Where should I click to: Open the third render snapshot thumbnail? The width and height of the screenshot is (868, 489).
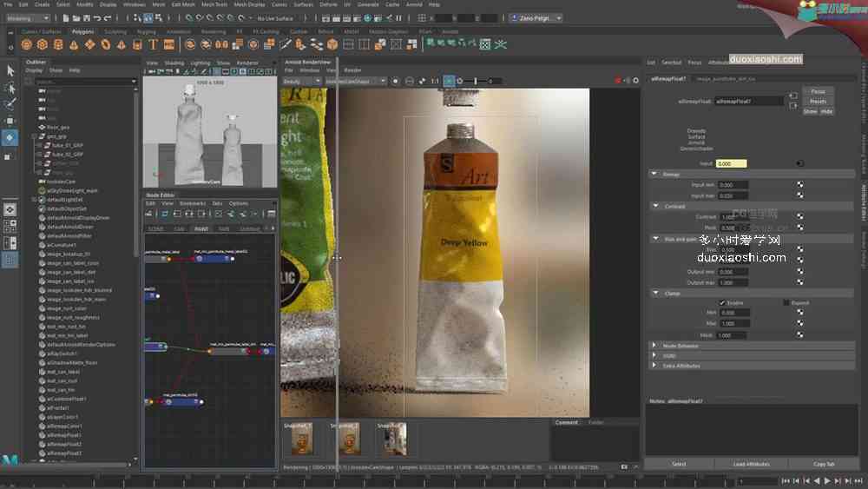click(x=395, y=439)
